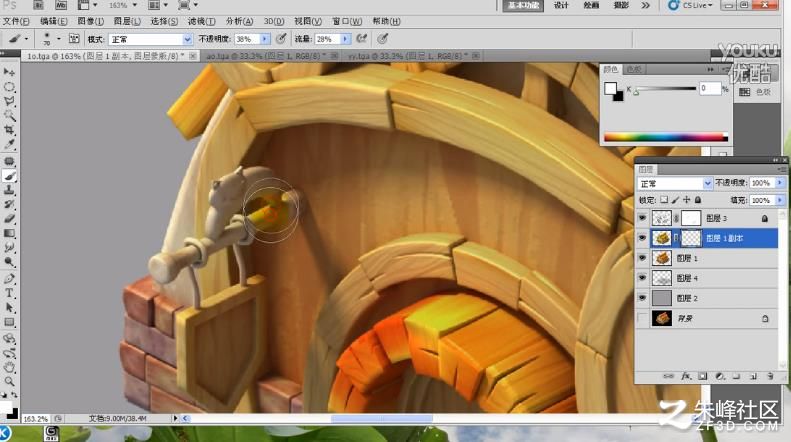Click link layers icon in Layers panel
Image resolution: width=791 pixels, height=442 pixels.
[668, 376]
